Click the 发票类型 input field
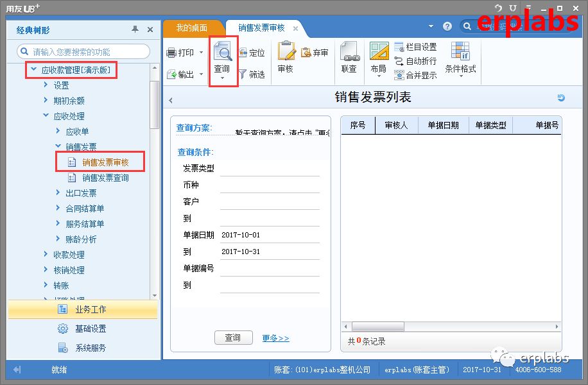This screenshot has width=588, height=385. 270,169
